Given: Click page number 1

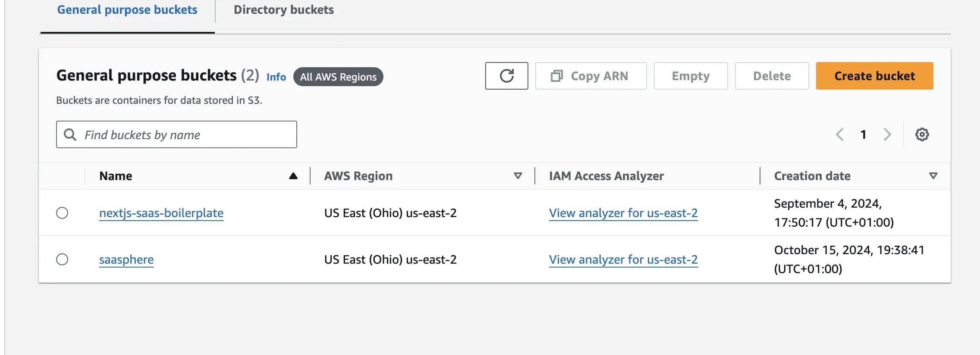Looking at the screenshot, I should click(x=863, y=134).
